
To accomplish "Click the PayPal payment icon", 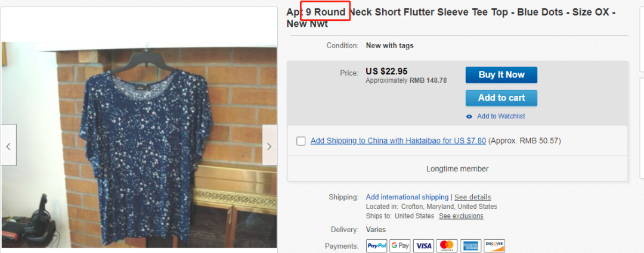I will [x=376, y=245].
